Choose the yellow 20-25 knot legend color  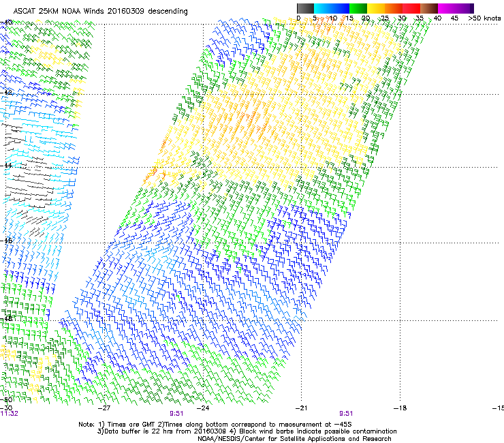coord(376,8)
